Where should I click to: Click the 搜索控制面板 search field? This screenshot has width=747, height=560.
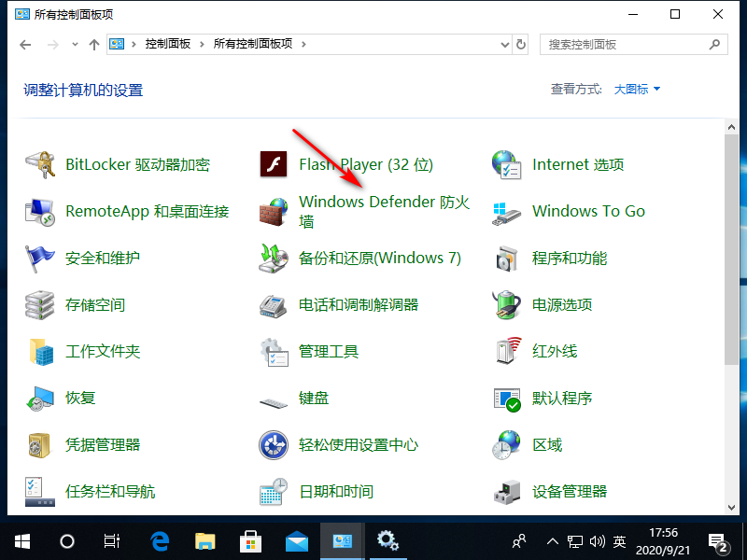click(x=626, y=44)
